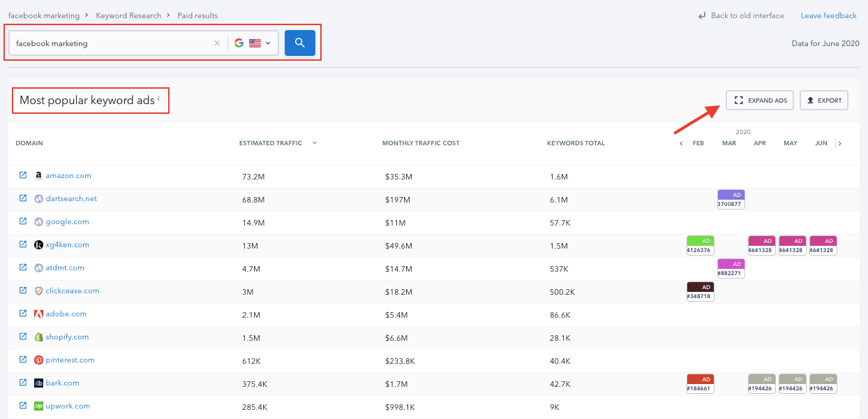
Task: Go to next months with right chevron
Action: [839, 144]
